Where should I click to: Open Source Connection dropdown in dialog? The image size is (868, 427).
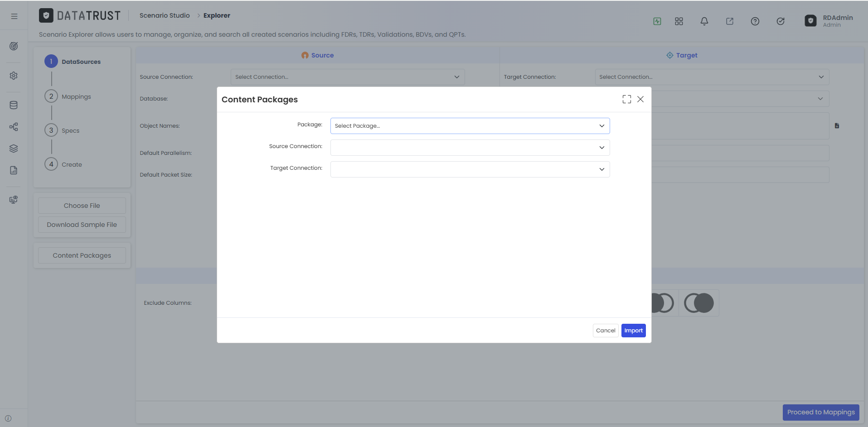tap(470, 148)
